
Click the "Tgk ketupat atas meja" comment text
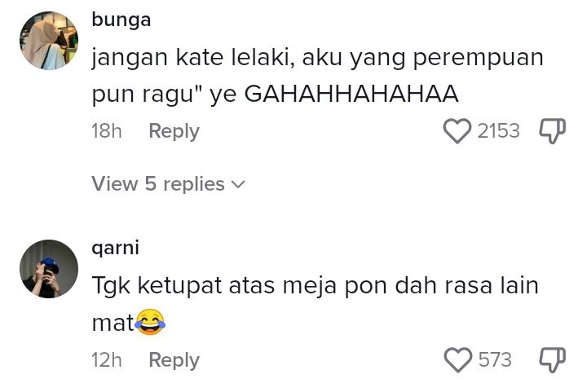point(315,287)
